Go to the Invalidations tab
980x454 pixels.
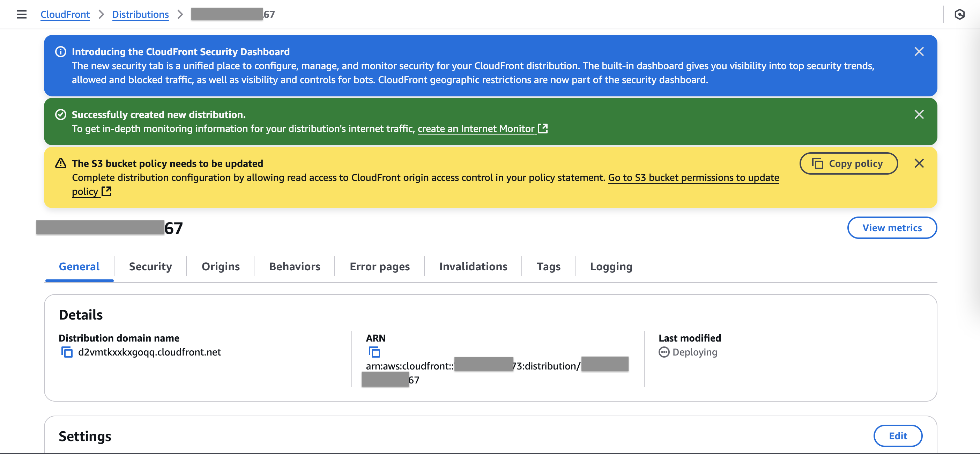tap(473, 266)
